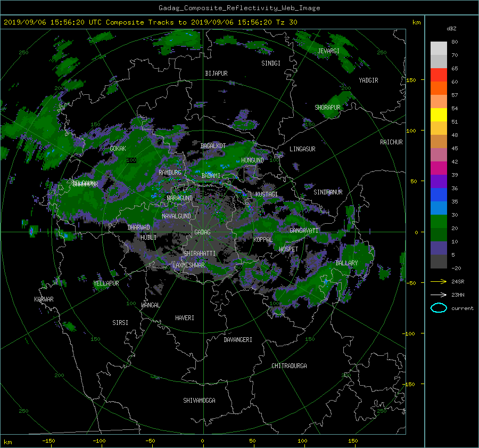Image resolution: width=479 pixels, height=448 pixels.
Task: Click the JEVARGI city label
Action: tap(328, 51)
